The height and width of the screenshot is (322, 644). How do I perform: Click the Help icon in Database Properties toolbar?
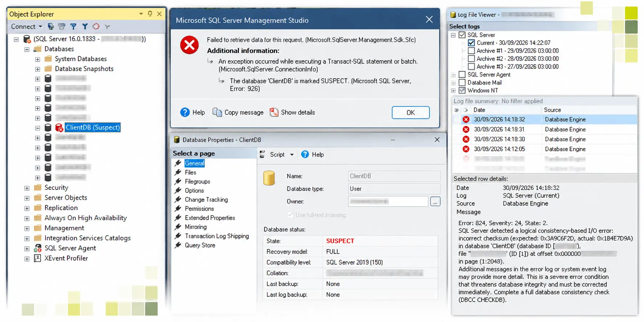[305, 155]
